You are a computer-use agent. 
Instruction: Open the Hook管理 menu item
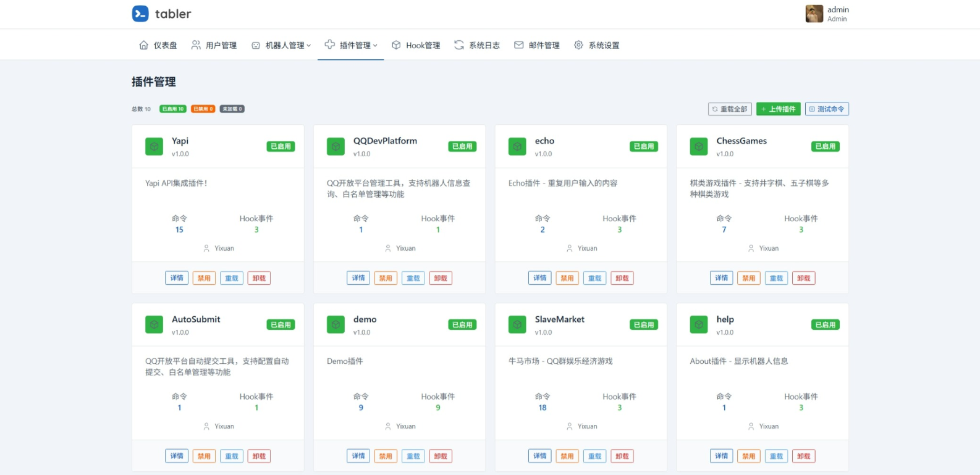416,45
